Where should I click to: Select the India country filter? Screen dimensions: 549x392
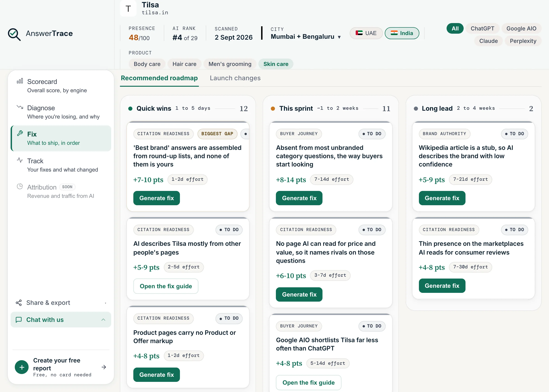tap(402, 33)
